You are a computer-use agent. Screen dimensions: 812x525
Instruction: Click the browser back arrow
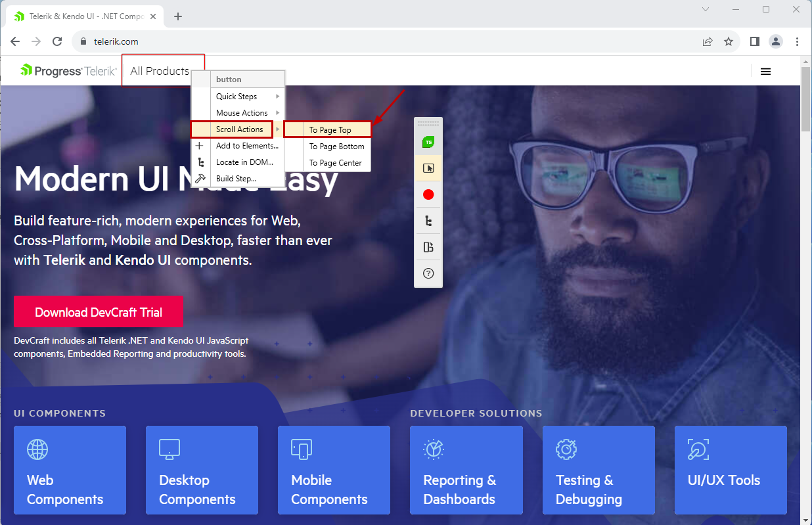pyautogui.click(x=15, y=41)
